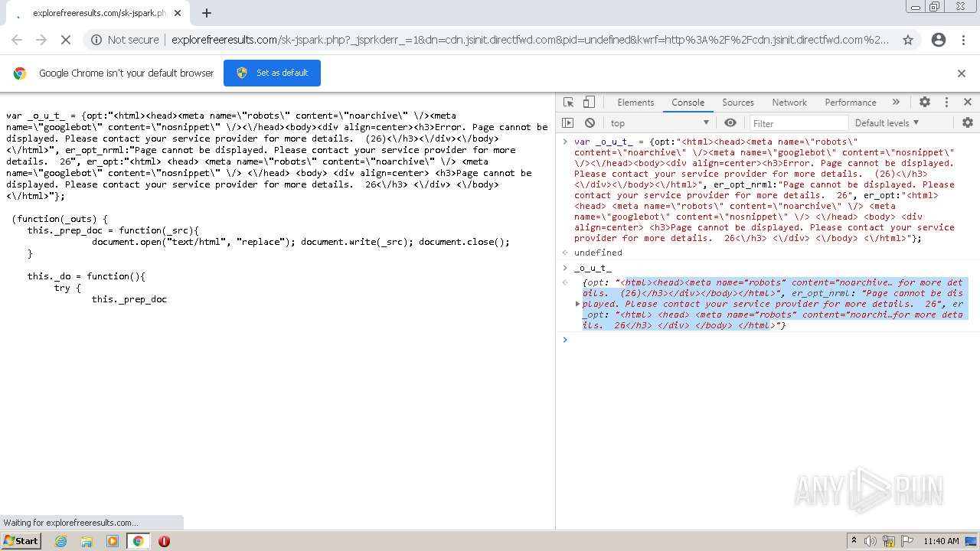Image resolution: width=980 pixels, height=551 pixels.
Task: Click 'this._do = function(){' page text
Action: [x=87, y=276]
